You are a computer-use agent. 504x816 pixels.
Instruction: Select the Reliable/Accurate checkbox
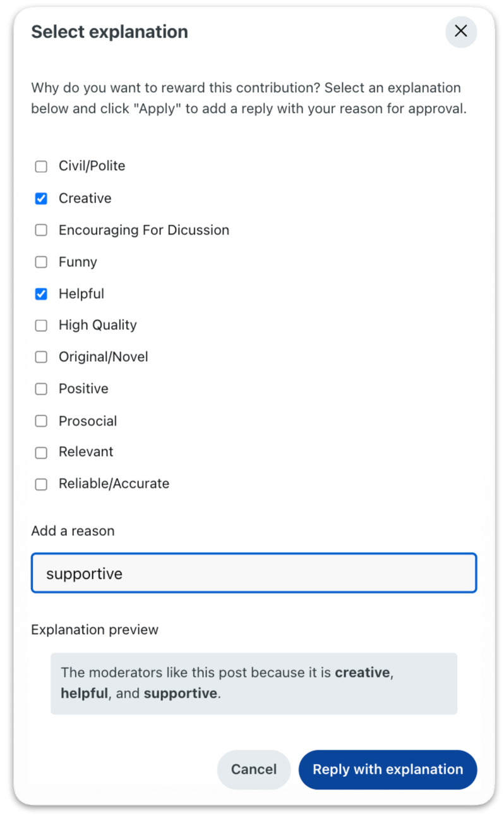point(41,484)
